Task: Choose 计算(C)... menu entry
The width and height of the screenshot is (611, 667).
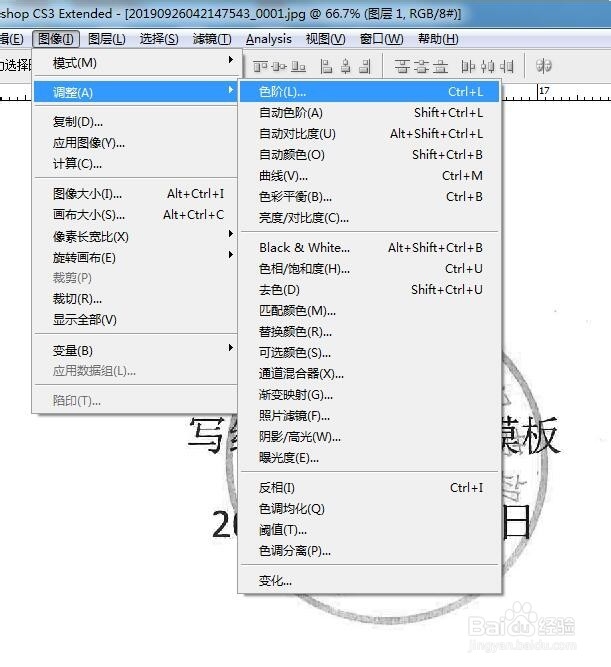Action: [135, 163]
